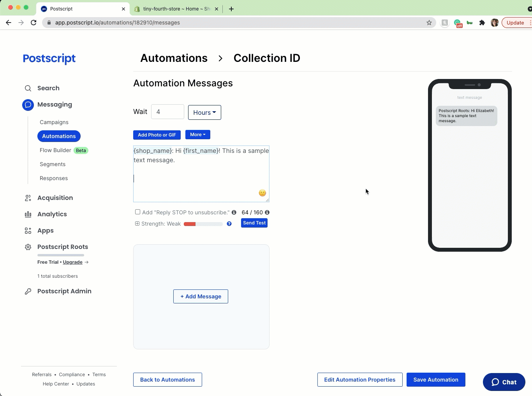Close the tiny-fourth-store tab

217,9
